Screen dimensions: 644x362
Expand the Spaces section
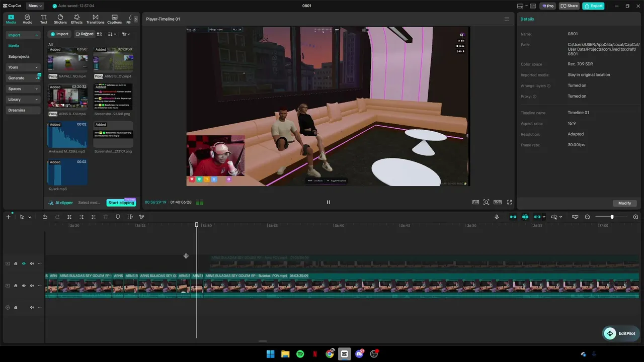(23, 89)
